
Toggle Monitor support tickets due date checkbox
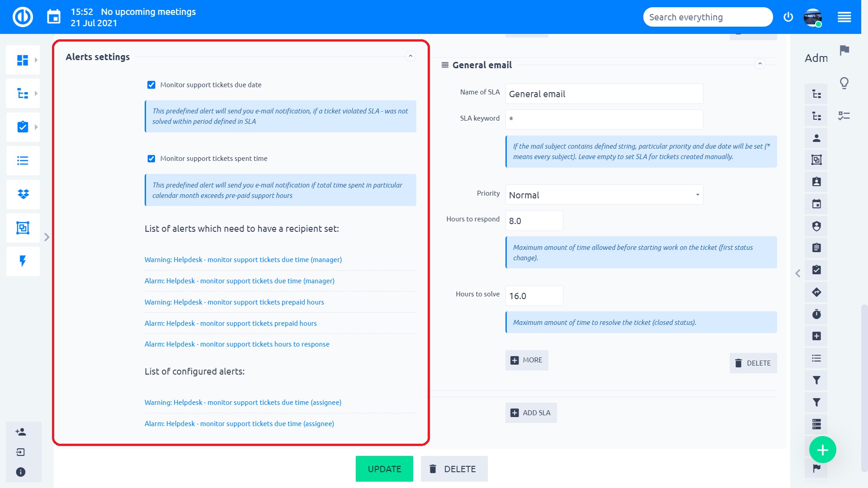coord(151,85)
